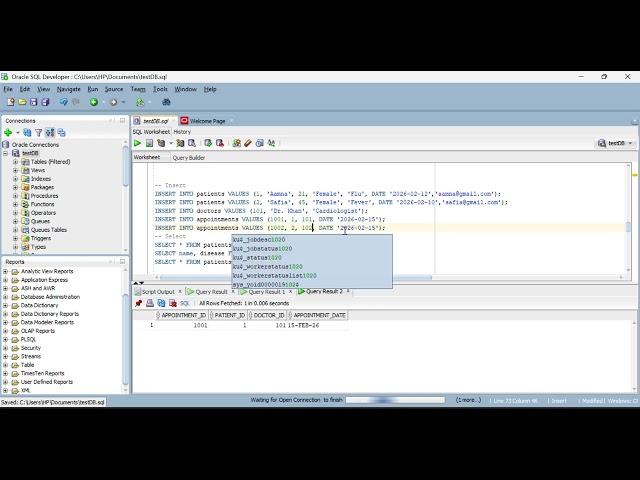Click the SQL Worksheet connection icon in main toolbar
The width and height of the screenshot is (640, 480).
point(140,102)
